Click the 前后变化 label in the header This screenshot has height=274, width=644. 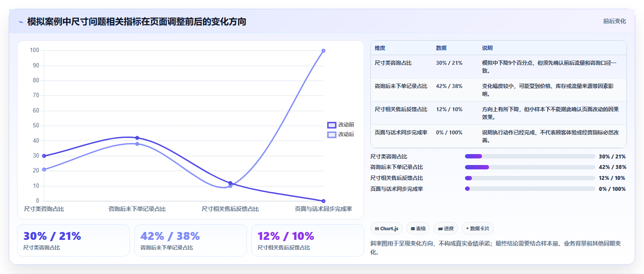614,21
